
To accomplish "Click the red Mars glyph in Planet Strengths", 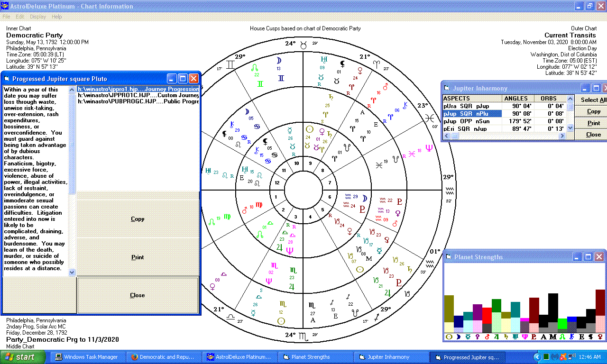I will 487,337.
